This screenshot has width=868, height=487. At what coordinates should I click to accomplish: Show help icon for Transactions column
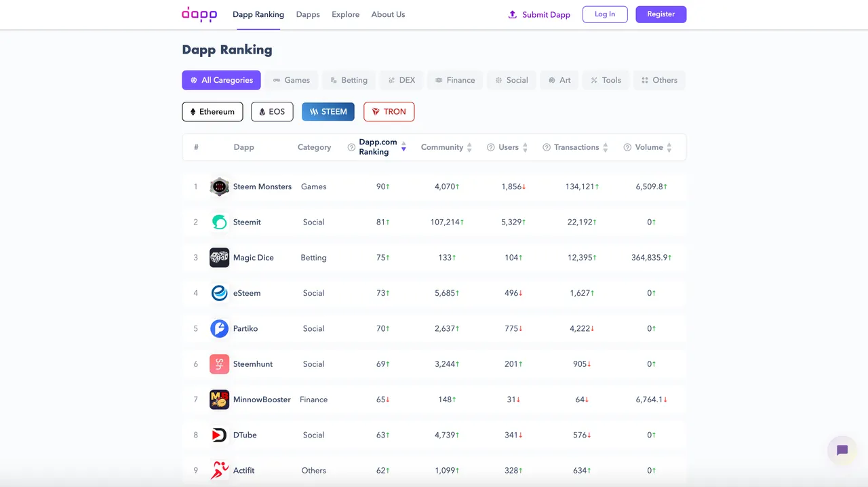(x=547, y=147)
